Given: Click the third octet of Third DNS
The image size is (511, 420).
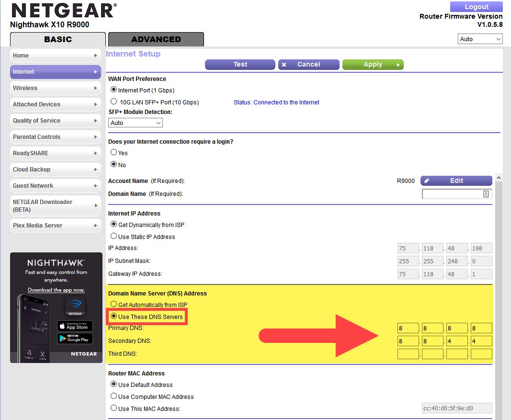Looking at the screenshot, I should click(457, 354).
